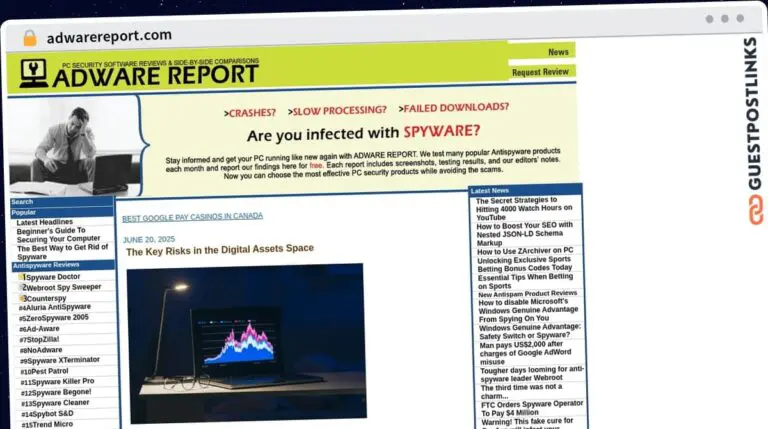The width and height of the screenshot is (768, 429).
Task: Click the Adware Report computer logo icon
Action: [34, 73]
